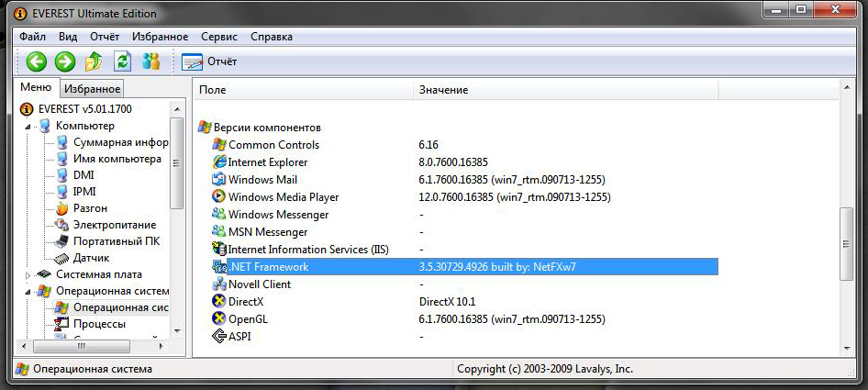Click the MSN Messenger row icon
Viewport: 868px width, 390px height.
(x=218, y=231)
